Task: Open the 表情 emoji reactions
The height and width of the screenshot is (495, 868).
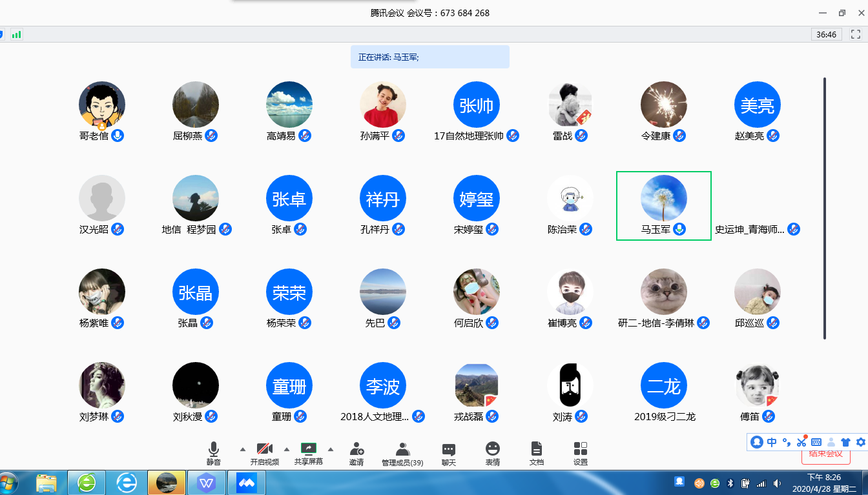Action: 493,453
